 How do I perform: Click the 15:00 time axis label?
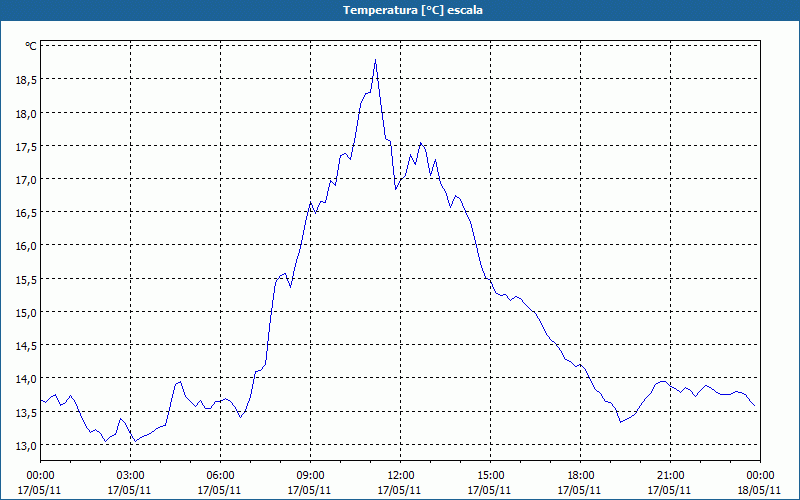[x=490, y=476]
